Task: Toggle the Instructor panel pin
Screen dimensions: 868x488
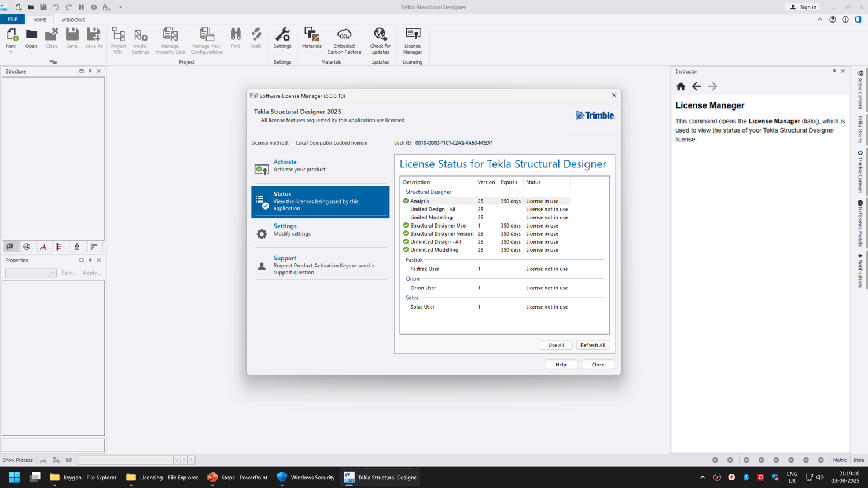Action: pos(834,71)
